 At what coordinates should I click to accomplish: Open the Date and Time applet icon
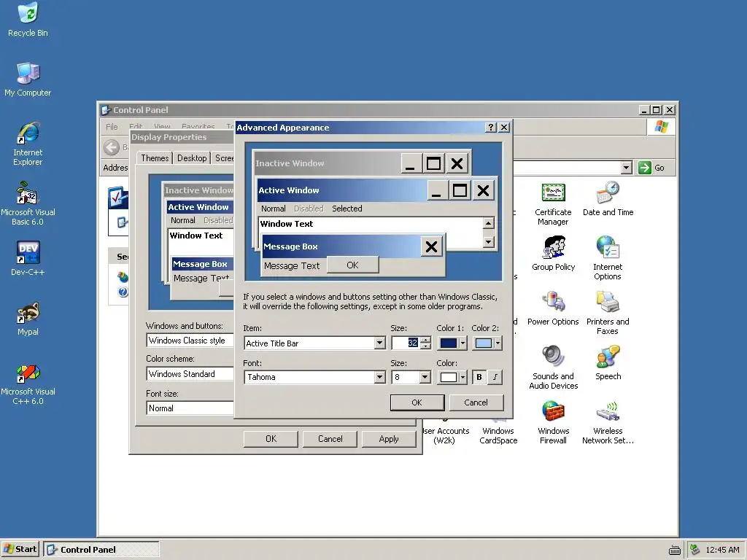click(x=608, y=198)
